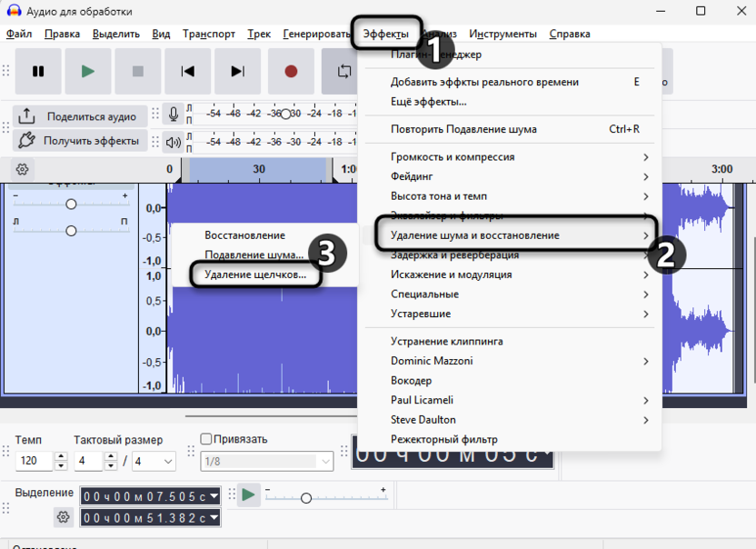The width and height of the screenshot is (756, 549).
Task: Click the Получить эффекты button
Action: 79,141
